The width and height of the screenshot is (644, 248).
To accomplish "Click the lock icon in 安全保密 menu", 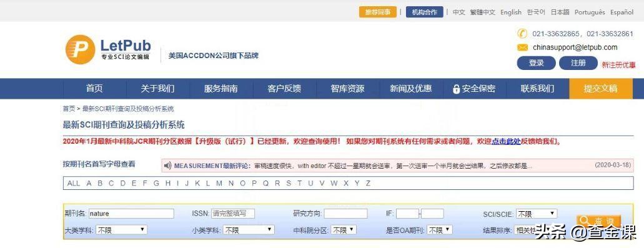I will (456, 89).
